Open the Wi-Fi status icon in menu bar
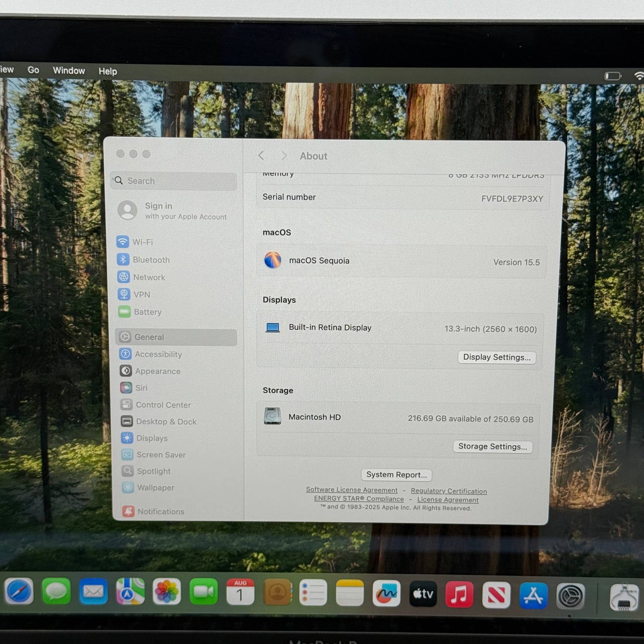 (x=639, y=76)
